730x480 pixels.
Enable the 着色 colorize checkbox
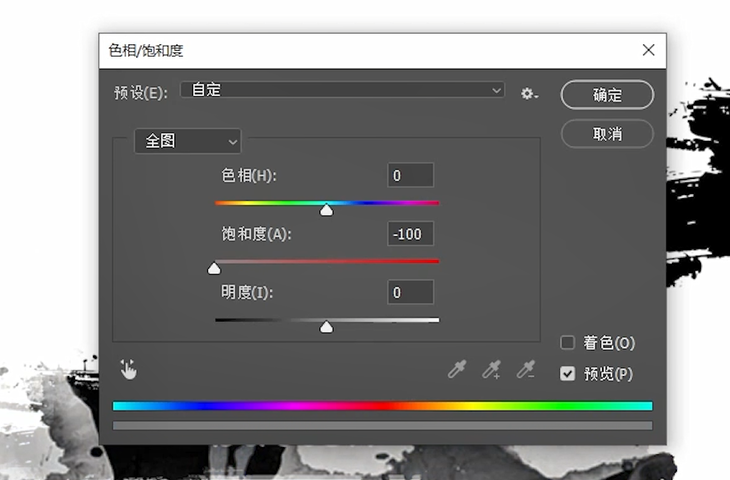click(x=567, y=343)
